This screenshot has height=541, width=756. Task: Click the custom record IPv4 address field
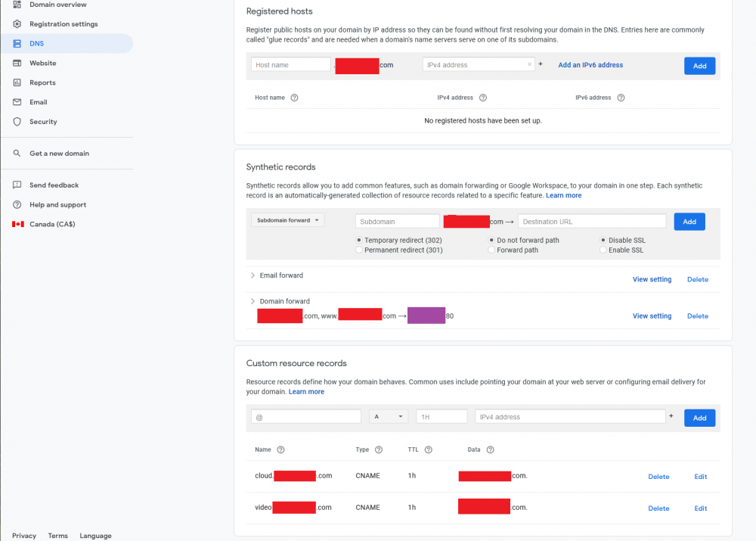pyautogui.click(x=570, y=416)
